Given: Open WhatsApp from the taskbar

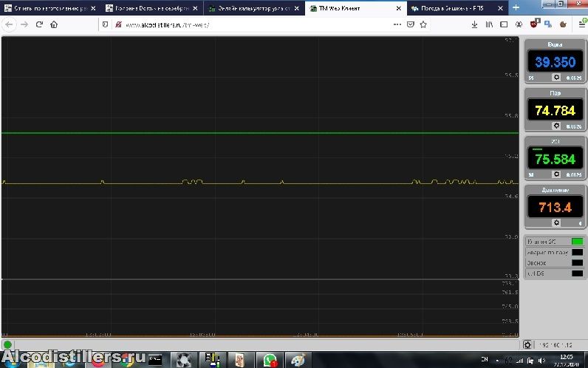Looking at the screenshot, I should 269,360.
